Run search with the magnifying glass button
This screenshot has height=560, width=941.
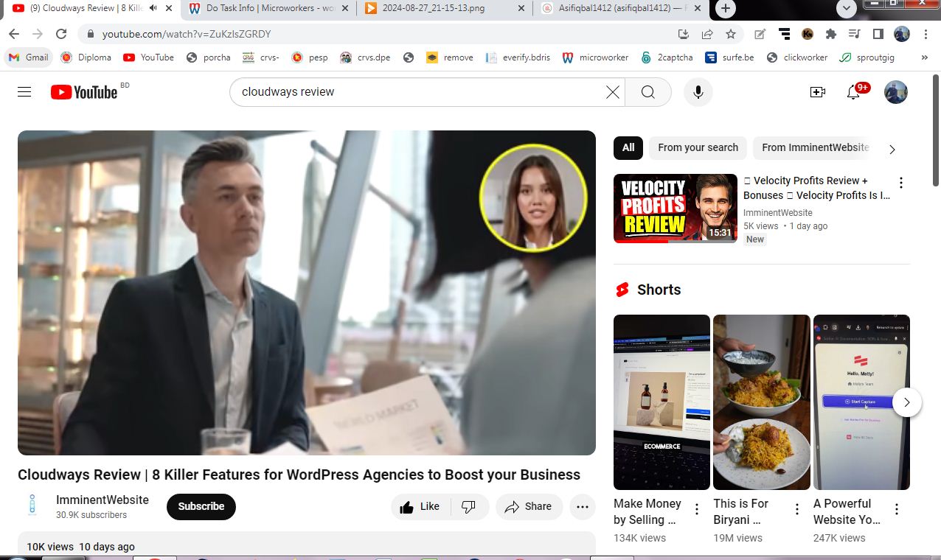pyautogui.click(x=647, y=92)
